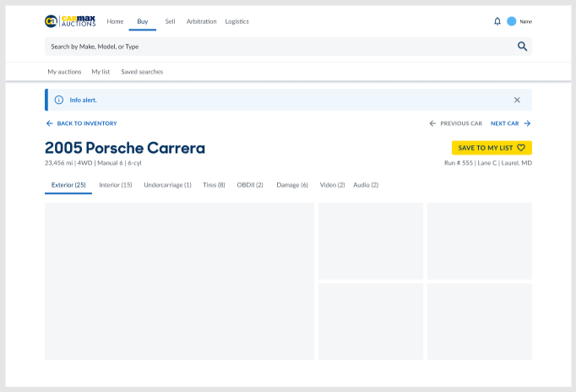
Task: Open My list sub-navigation link
Action: [x=101, y=72]
